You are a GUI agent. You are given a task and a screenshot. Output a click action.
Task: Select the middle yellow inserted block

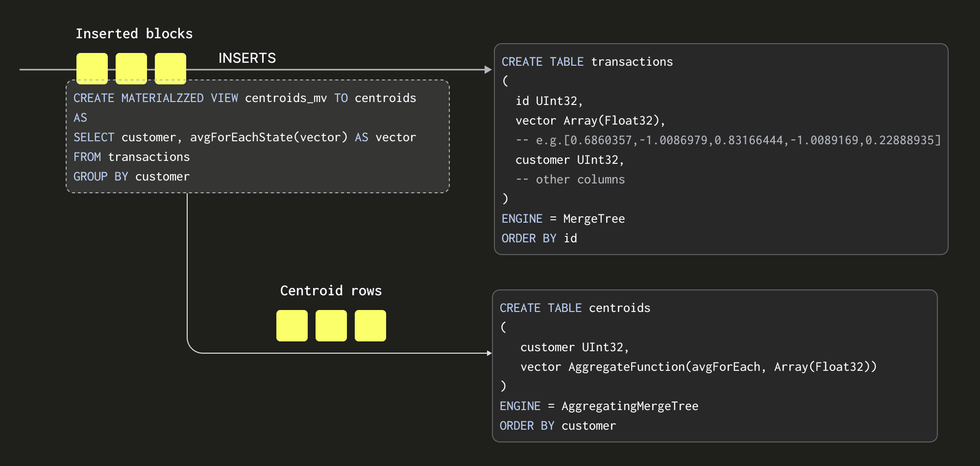(131, 67)
